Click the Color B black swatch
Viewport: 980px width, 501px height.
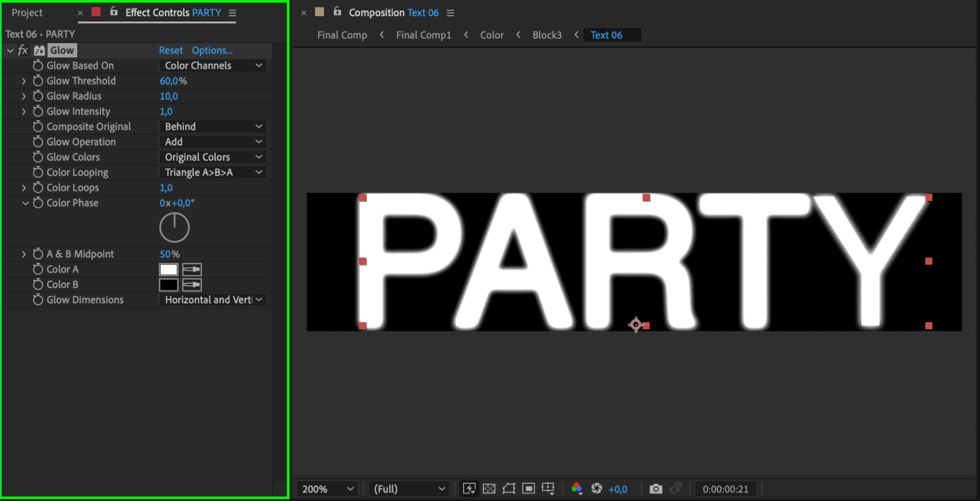(x=168, y=285)
